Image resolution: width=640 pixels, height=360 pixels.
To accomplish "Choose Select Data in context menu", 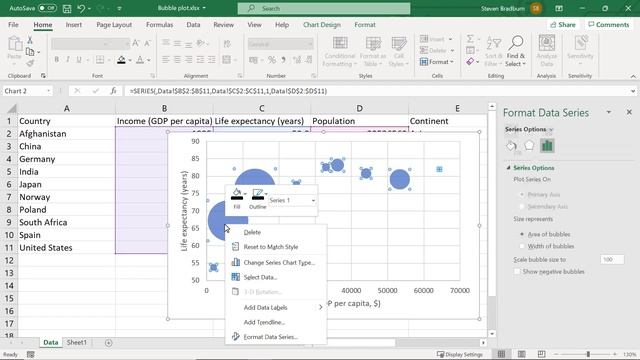I will [x=276, y=277].
